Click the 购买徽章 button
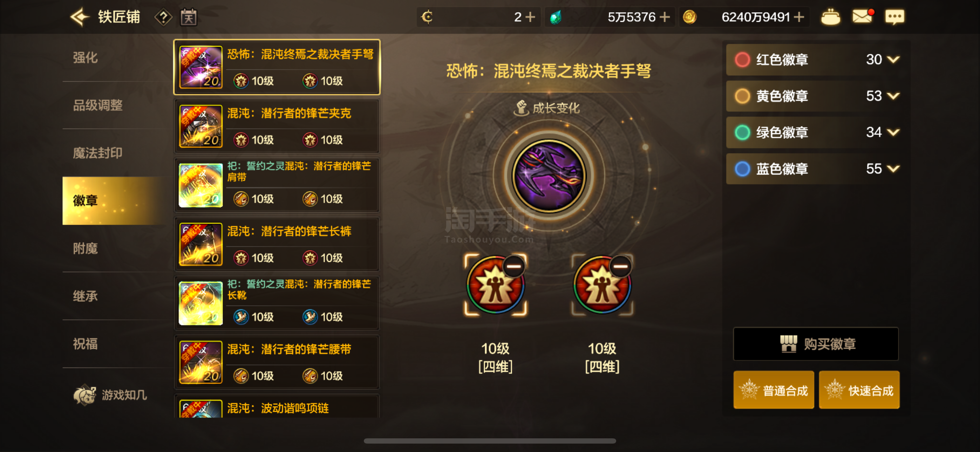Screen dimensions: 980x452 point(816,344)
